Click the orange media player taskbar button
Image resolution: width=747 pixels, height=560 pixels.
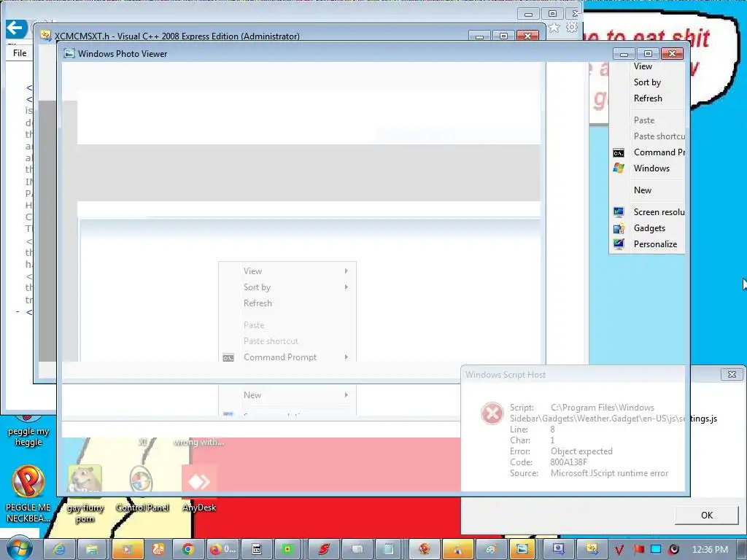point(127,549)
